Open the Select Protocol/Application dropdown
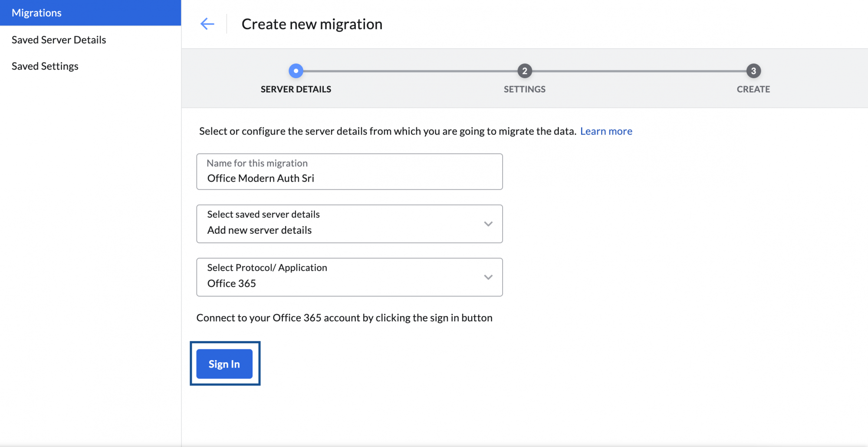This screenshot has width=868, height=447. (349, 277)
